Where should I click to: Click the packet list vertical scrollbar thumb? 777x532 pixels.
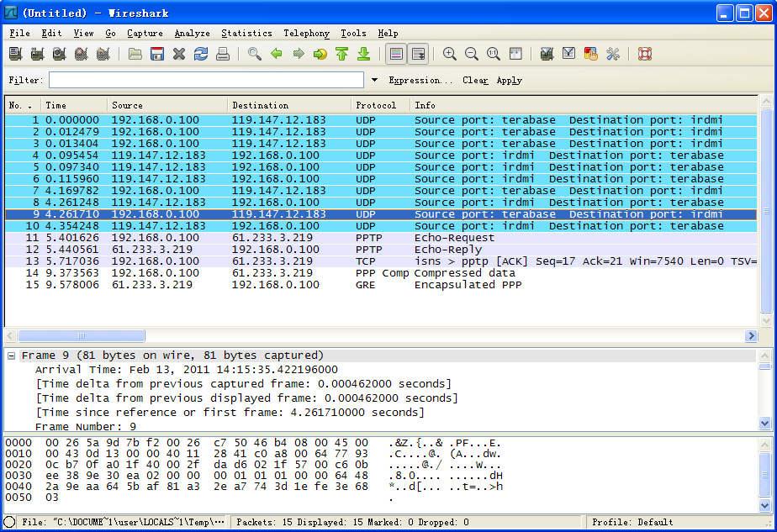point(766,210)
